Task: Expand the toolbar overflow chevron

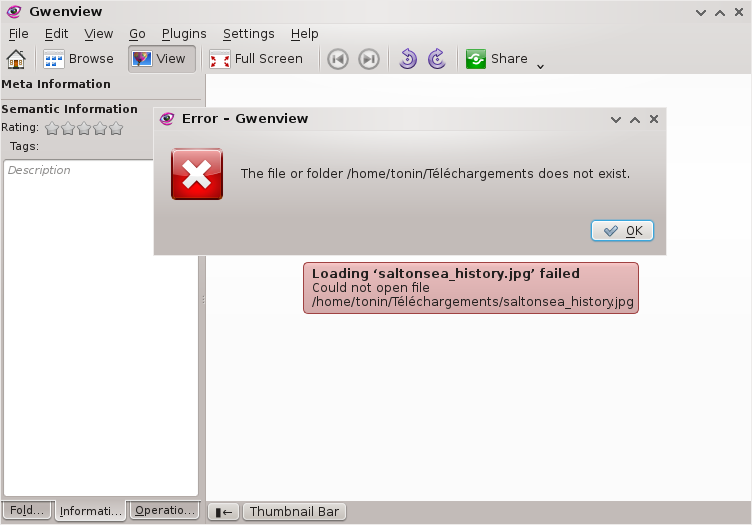Action: pyautogui.click(x=540, y=67)
